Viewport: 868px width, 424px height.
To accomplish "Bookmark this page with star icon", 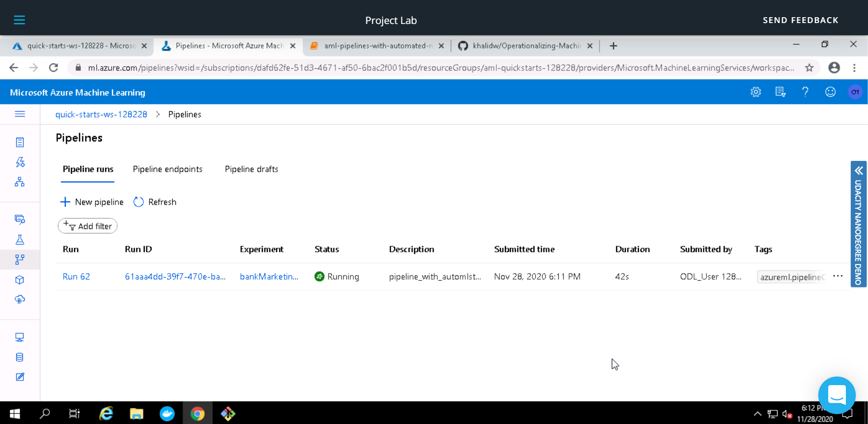I will 809,68.
